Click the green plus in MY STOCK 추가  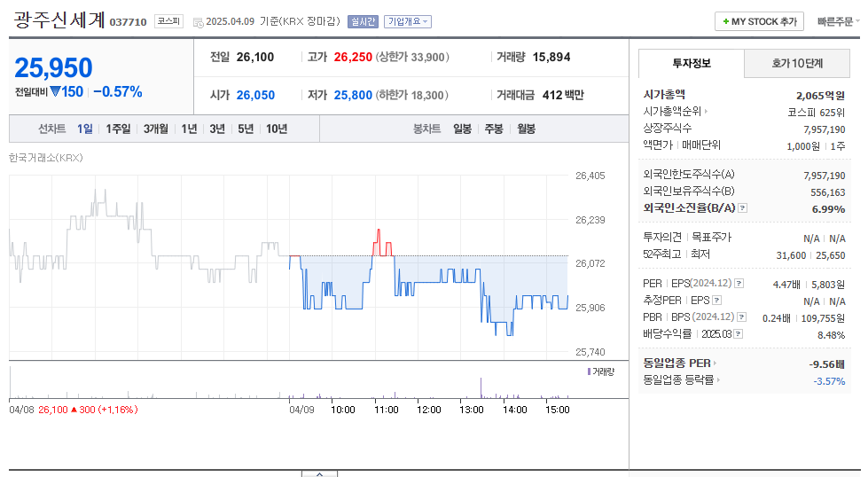pyautogui.click(x=726, y=21)
